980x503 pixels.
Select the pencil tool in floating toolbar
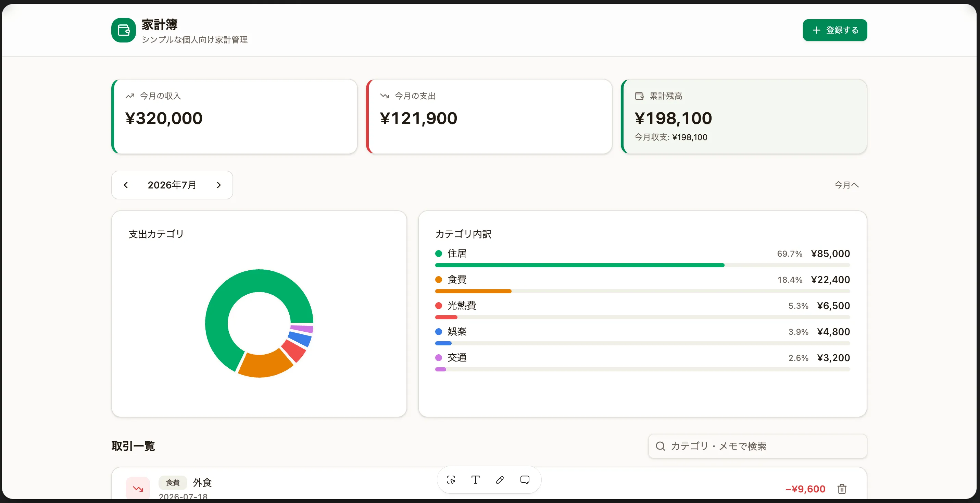(x=500, y=480)
